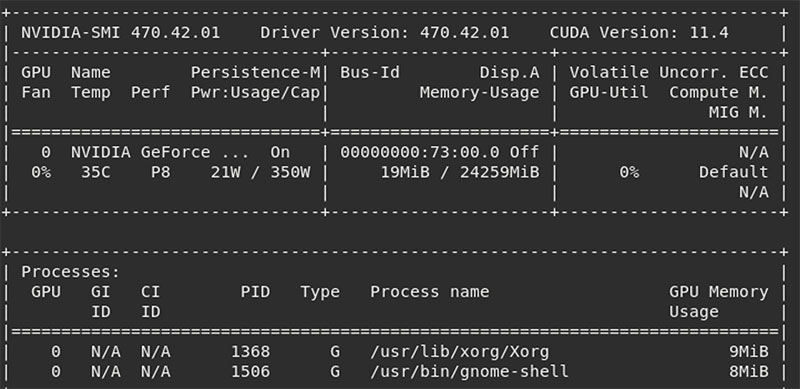Click the Persistence-M column header
Viewport: 800px width, 389px height.
(256, 72)
